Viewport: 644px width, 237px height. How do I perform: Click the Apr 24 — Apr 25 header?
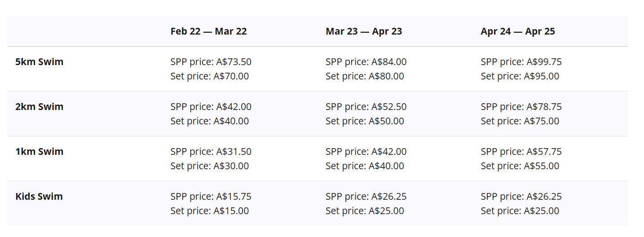[x=518, y=31]
